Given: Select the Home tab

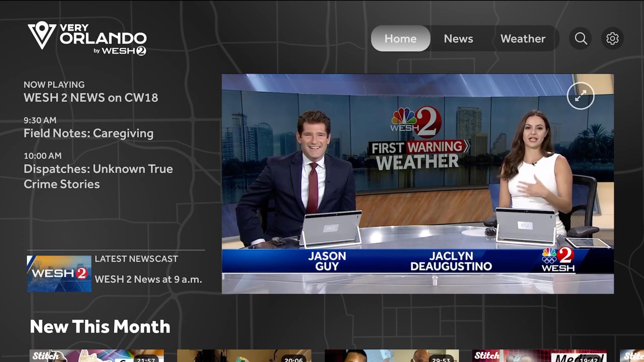Looking at the screenshot, I should pos(400,39).
